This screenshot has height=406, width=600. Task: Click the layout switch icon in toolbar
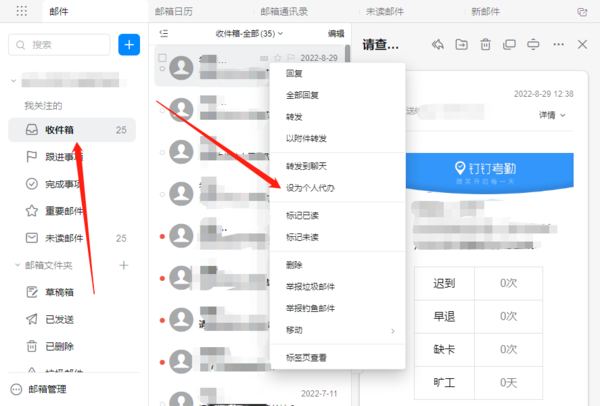click(x=533, y=44)
